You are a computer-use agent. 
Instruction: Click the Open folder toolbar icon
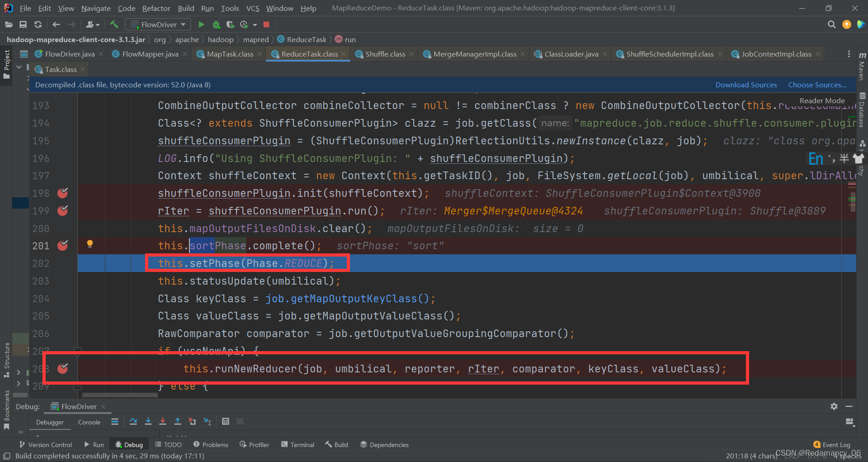(x=9, y=24)
